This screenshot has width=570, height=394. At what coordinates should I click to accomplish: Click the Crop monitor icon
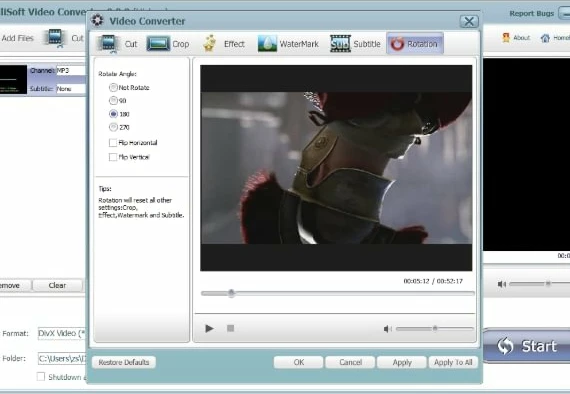point(158,44)
